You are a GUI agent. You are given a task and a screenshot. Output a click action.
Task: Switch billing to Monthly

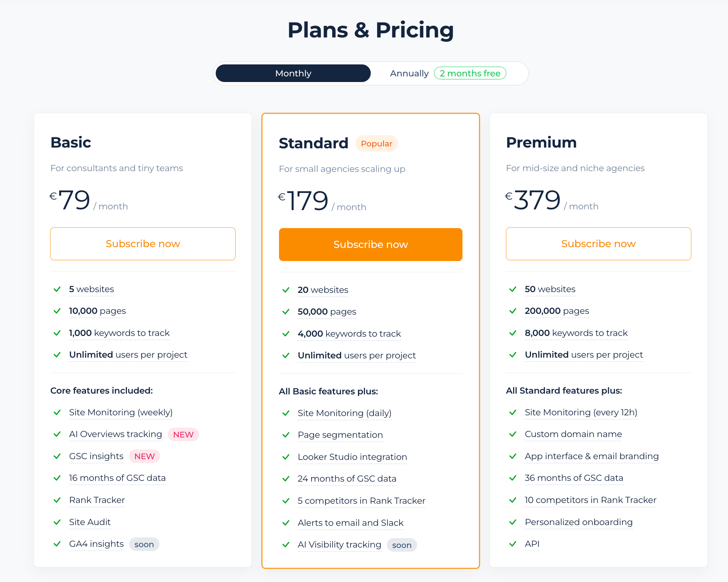293,73
